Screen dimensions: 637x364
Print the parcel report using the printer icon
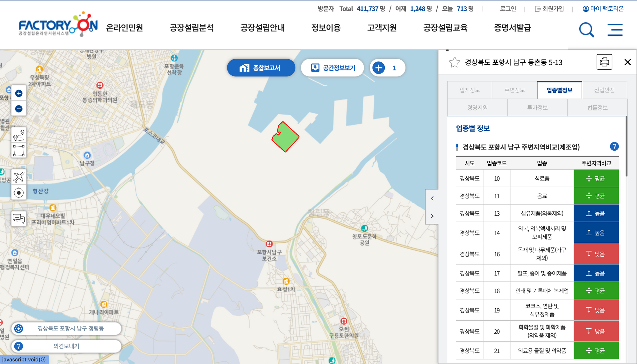pyautogui.click(x=605, y=62)
